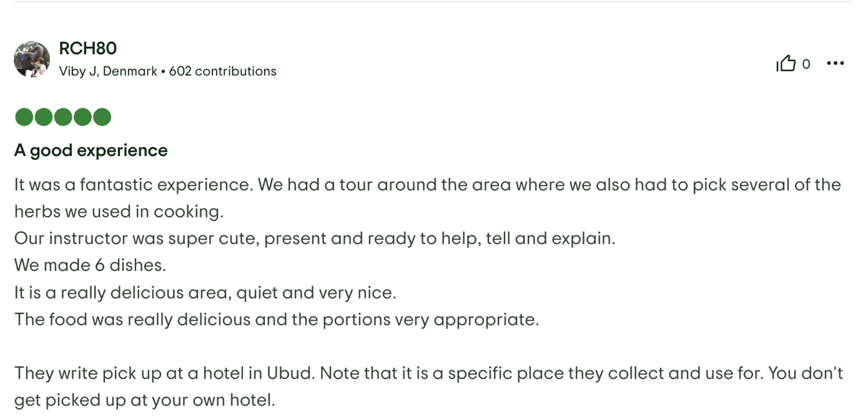
Task: Click the middle green rating bubble
Action: click(63, 116)
